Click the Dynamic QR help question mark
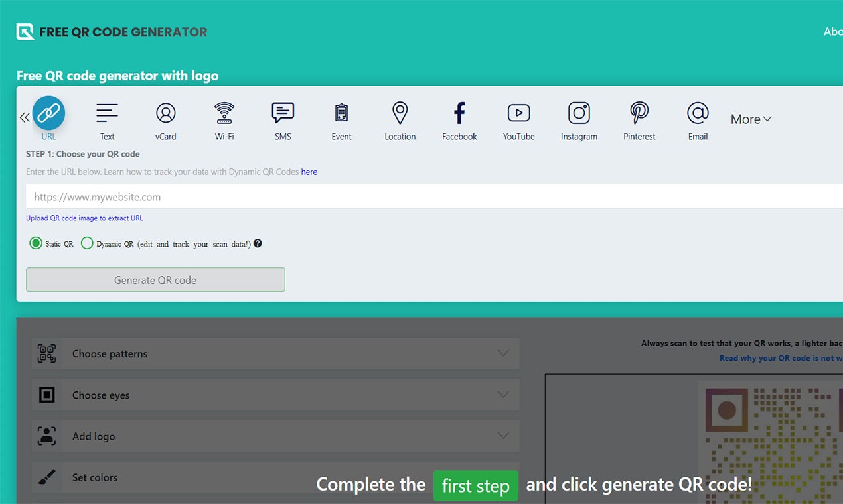 258,243
